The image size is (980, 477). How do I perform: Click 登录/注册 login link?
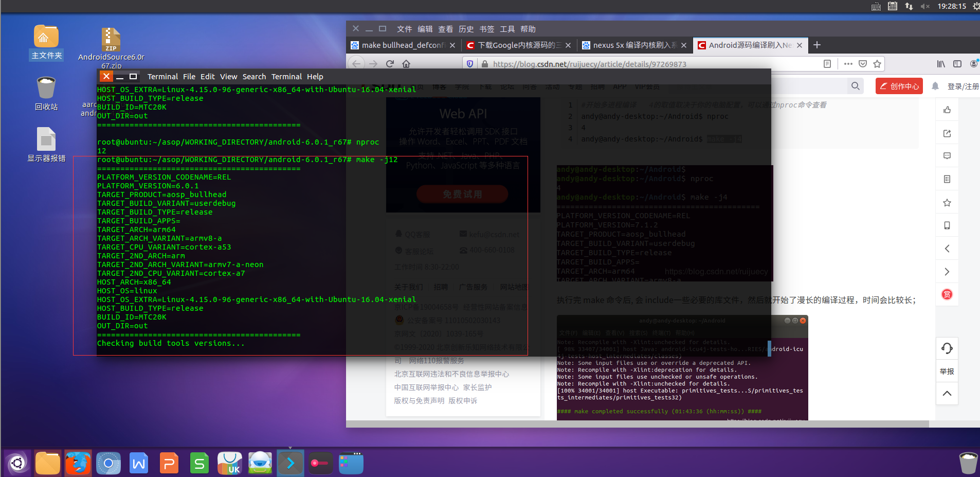pyautogui.click(x=963, y=86)
